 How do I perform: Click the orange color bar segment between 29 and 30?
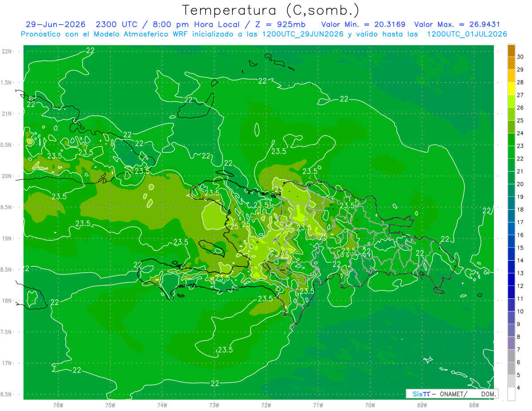(511, 63)
